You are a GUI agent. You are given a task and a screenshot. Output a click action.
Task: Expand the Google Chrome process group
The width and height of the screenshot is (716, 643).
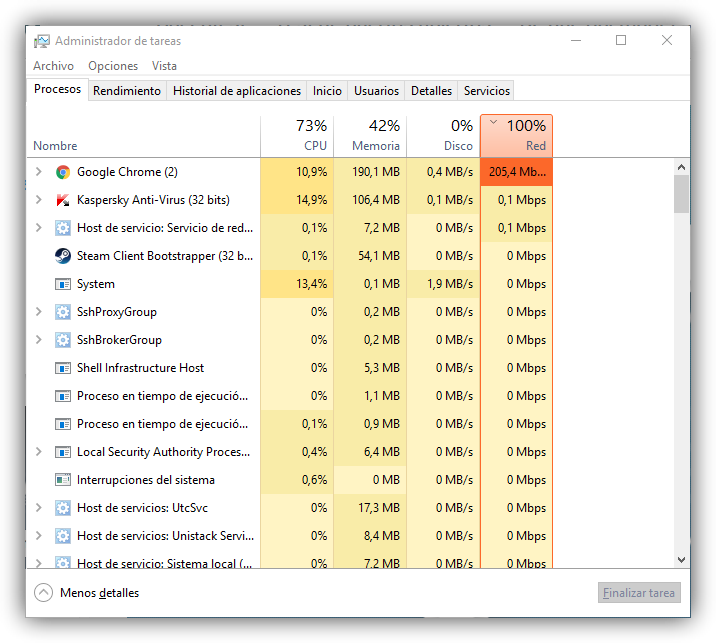point(39,172)
